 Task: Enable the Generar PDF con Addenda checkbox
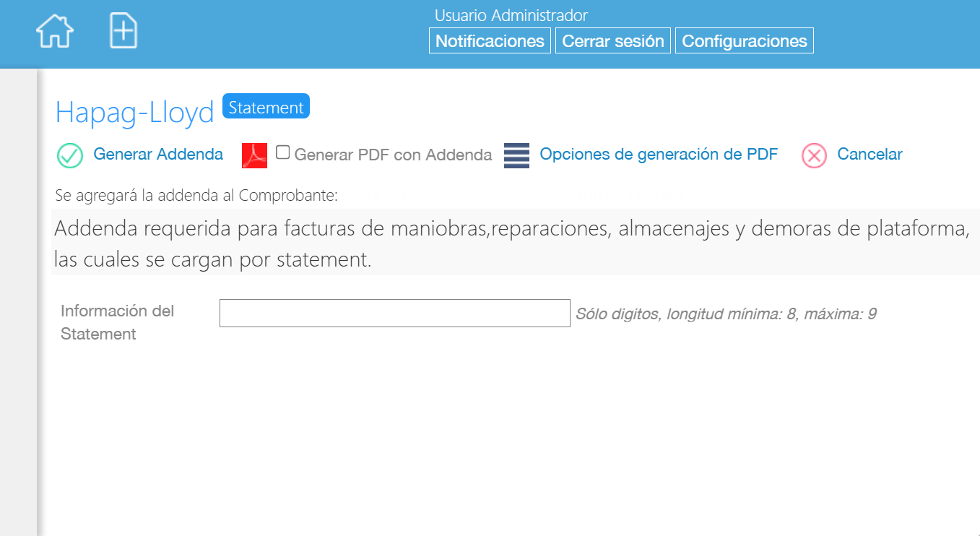[x=283, y=152]
